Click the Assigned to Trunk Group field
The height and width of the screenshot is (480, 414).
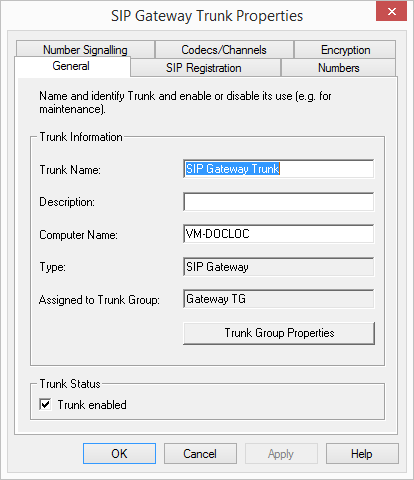[278, 299]
